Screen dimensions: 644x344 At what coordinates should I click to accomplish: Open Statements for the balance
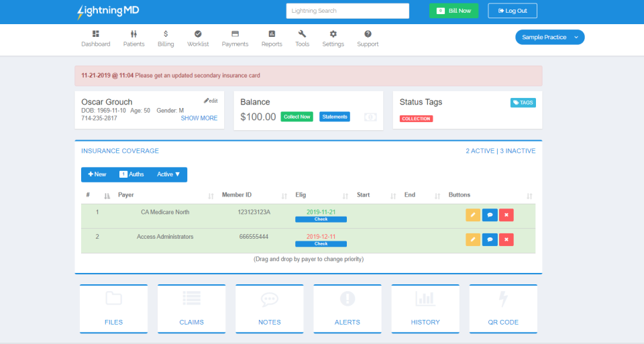[335, 117]
